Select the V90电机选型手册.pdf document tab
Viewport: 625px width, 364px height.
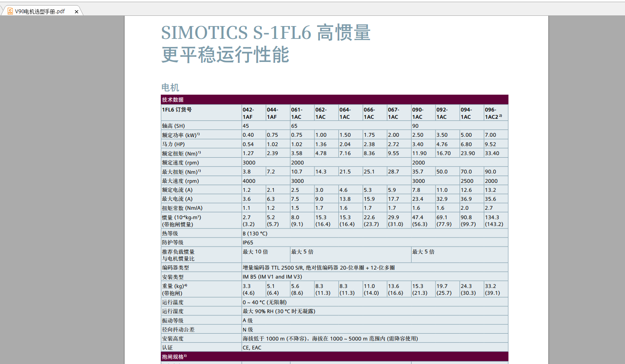pos(40,12)
